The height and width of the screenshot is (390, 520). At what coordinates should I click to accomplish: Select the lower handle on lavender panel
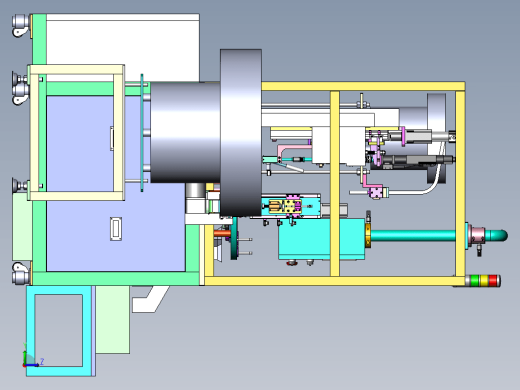click(116, 229)
